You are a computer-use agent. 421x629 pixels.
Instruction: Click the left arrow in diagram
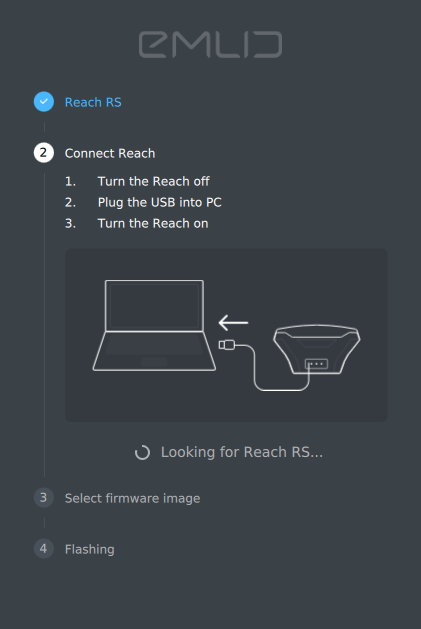point(233,323)
